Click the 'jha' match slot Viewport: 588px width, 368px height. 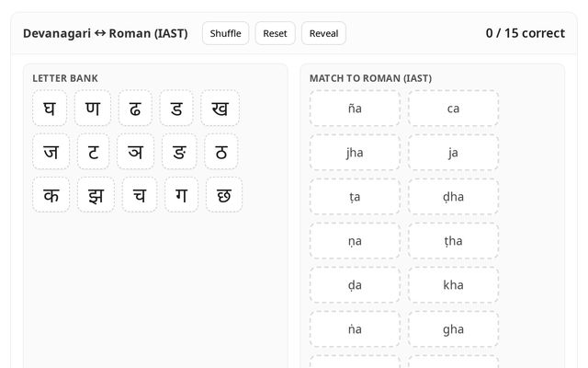click(355, 153)
